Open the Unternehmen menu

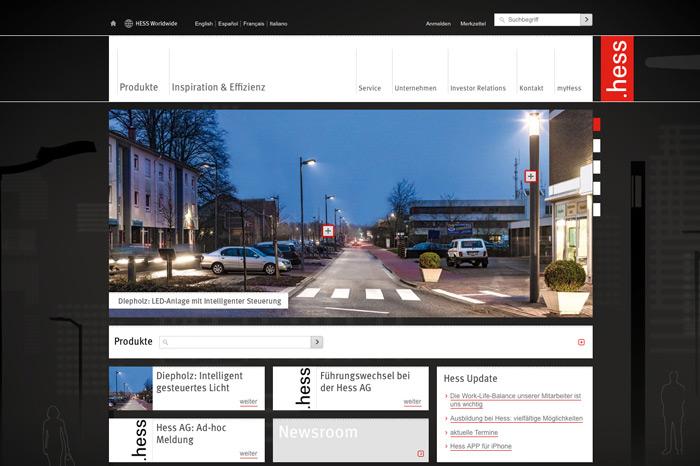[x=415, y=88]
